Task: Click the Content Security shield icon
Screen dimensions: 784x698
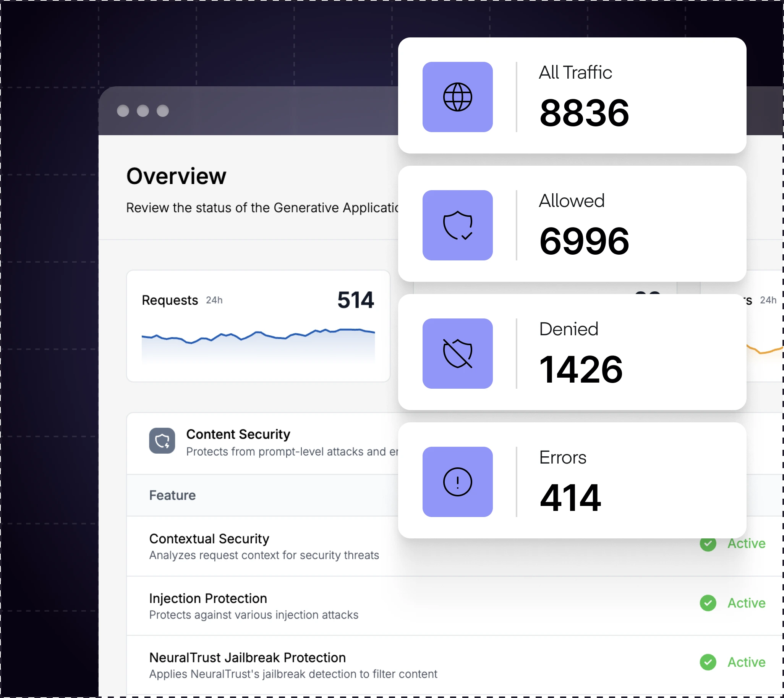Action: (x=162, y=440)
